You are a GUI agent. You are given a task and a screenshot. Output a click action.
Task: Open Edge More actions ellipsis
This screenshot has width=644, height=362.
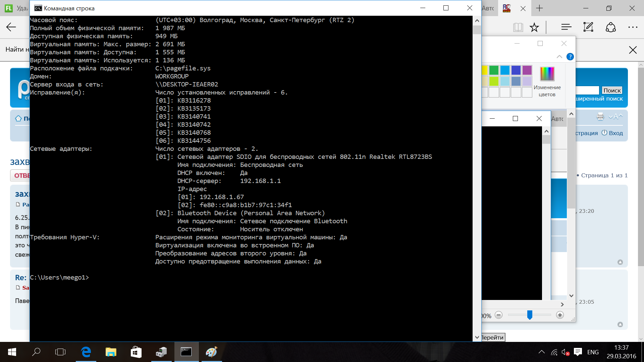pos(633,27)
